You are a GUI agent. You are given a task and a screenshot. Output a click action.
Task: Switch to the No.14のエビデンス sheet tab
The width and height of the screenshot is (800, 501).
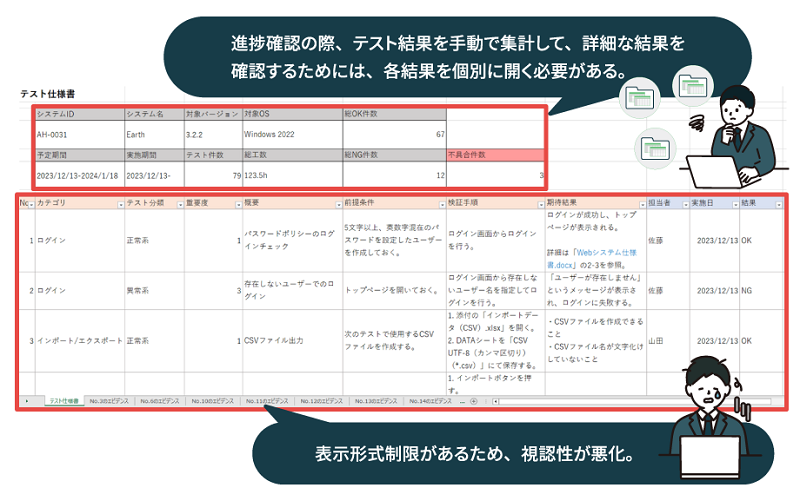pyautogui.click(x=431, y=402)
